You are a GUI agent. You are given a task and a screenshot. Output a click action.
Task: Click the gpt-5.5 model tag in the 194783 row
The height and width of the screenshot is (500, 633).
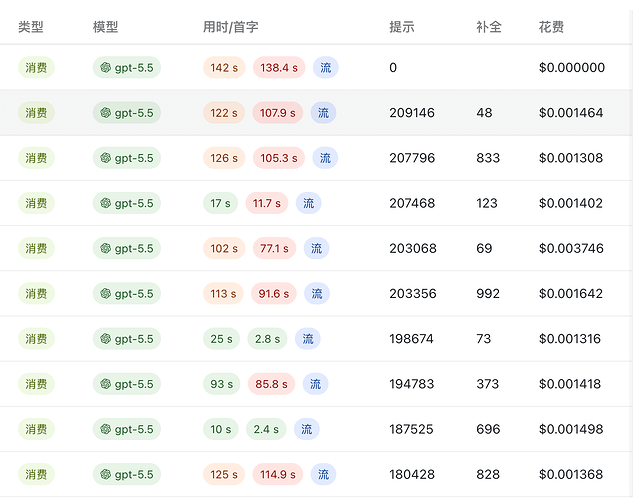127,384
